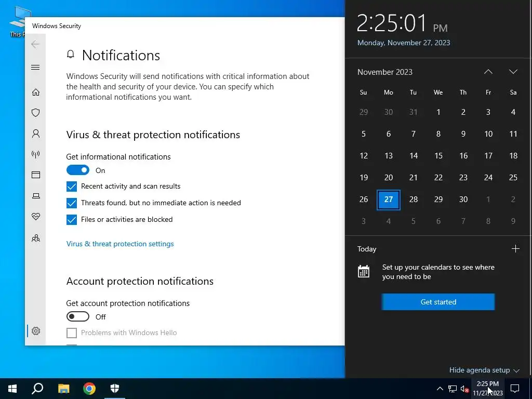Select November 1 in the calendar
Image resolution: width=532 pixels, height=399 pixels.
pyautogui.click(x=438, y=112)
